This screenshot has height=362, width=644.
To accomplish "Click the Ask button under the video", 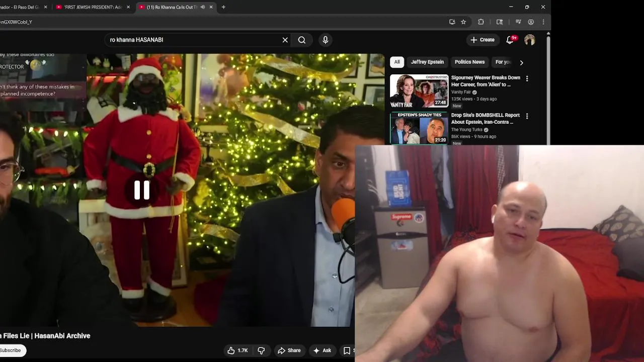I will pyautogui.click(x=322, y=350).
